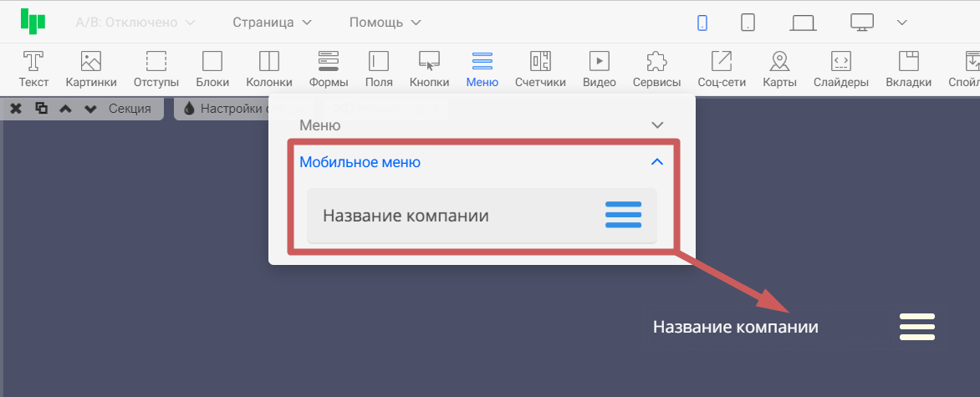Switch to laptop device preview
This screenshot has width=980, height=397.
point(803,23)
